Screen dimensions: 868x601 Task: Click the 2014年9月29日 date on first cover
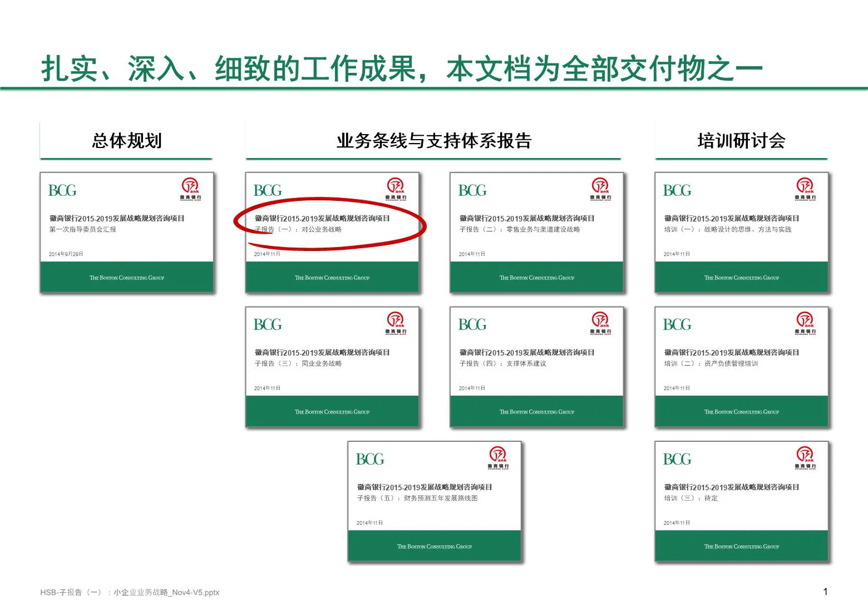pos(66,254)
